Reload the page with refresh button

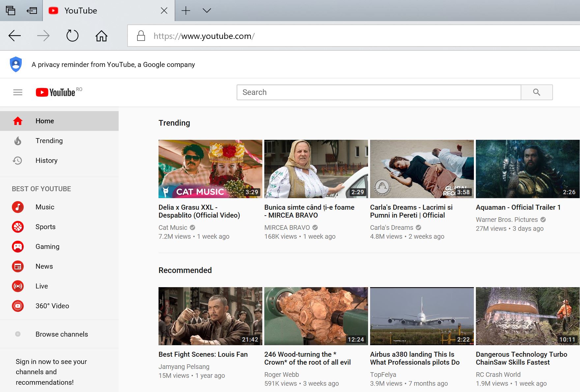pyautogui.click(x=72, y=36)
